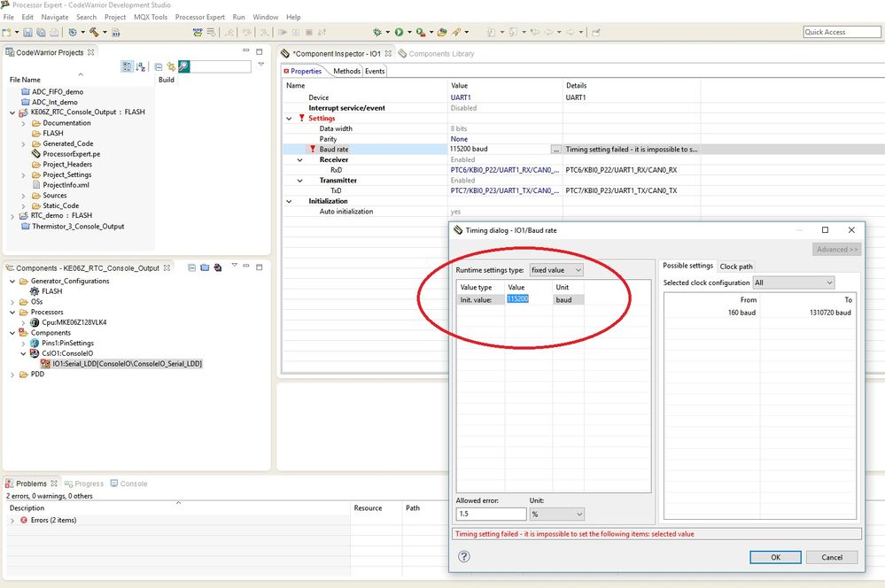Click sort A-Z icon in CodeWarrior Projects

[141, 66]
